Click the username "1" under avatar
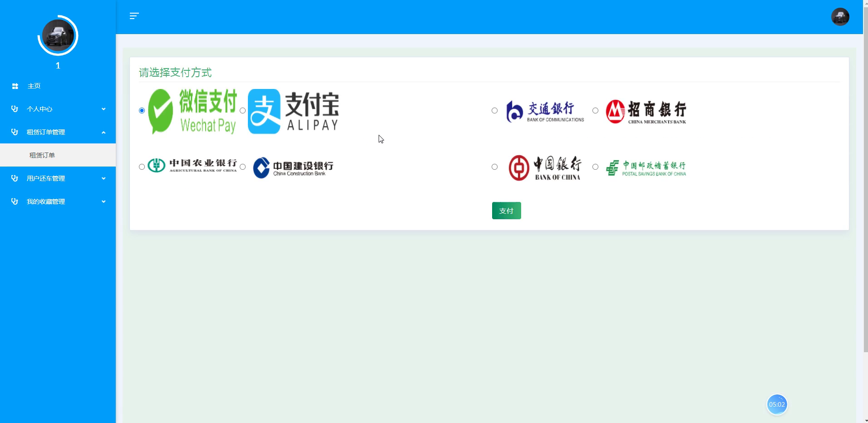Image resolution: width=868 pixels, height=423 pixels. click(58, 66)
